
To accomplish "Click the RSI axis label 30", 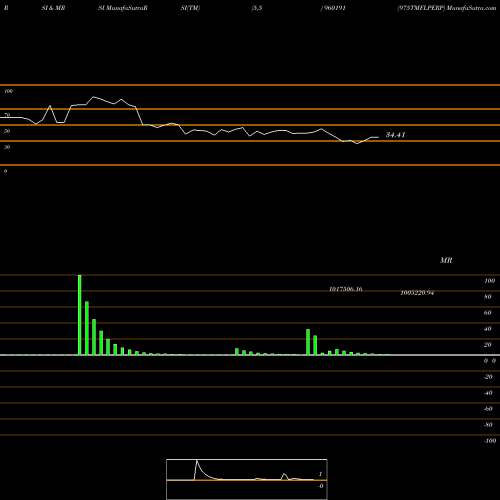I will pos(7,147).
